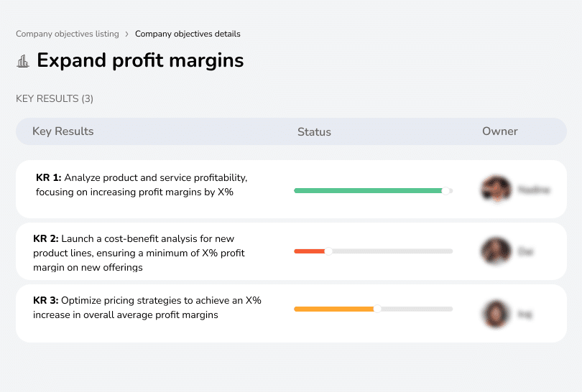582x392 pixels.
Task: Open the Company objectives listing breadcrumb
Action: click(x=68, y=34)
